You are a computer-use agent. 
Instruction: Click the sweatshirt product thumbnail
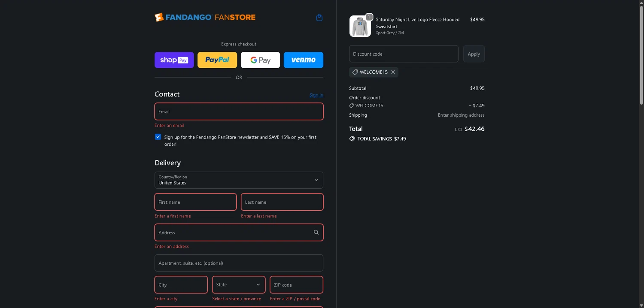(360, 27)
